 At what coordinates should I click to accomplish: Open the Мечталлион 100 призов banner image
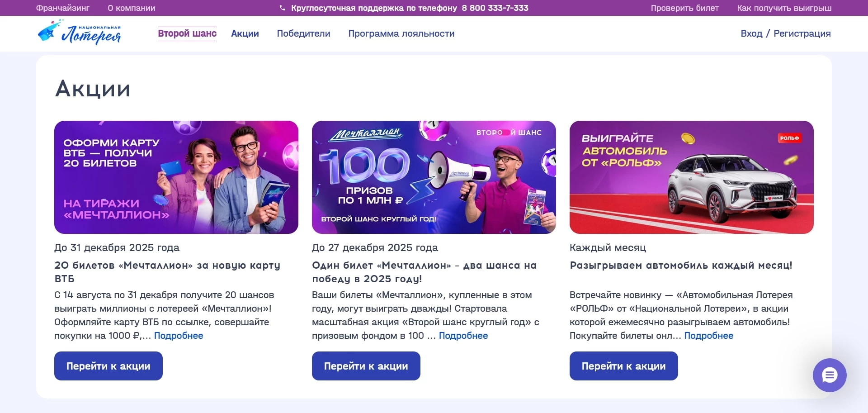pos(434,177)
